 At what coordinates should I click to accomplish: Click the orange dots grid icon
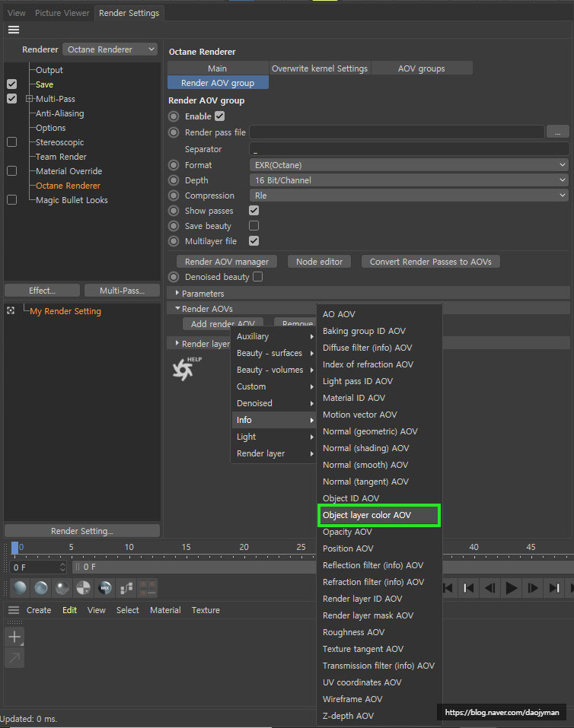148,588
